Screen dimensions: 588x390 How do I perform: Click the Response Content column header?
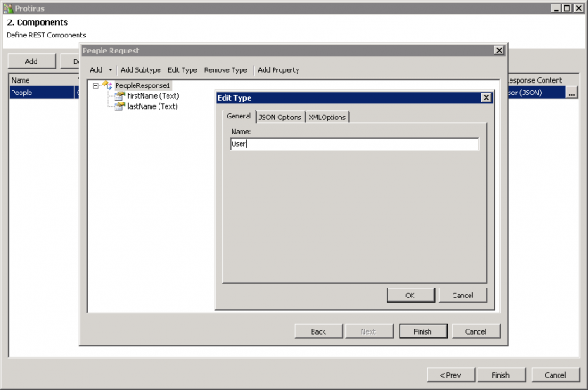(x=543, y=80)
